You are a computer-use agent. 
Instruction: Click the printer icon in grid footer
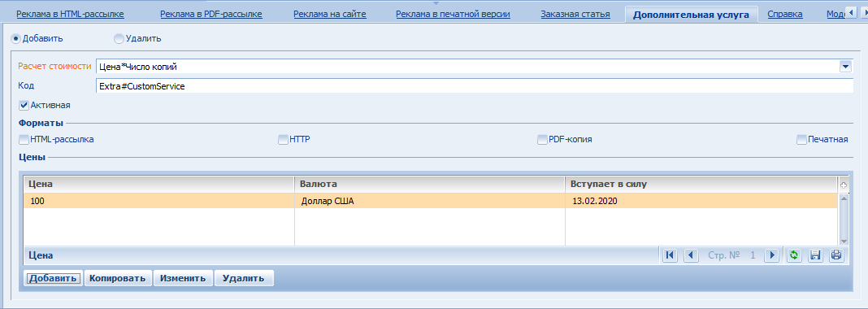point(835,255)
